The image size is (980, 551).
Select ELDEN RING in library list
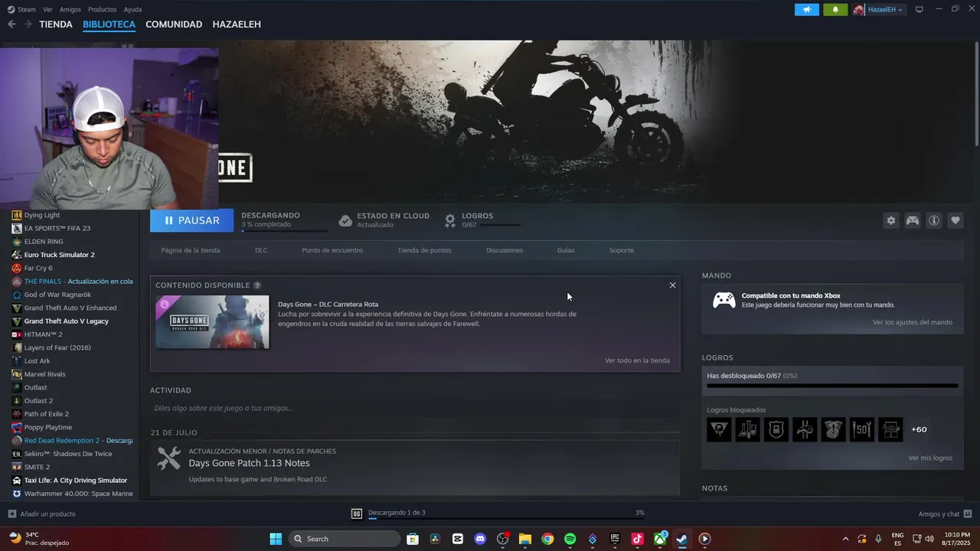coord(44,242)
